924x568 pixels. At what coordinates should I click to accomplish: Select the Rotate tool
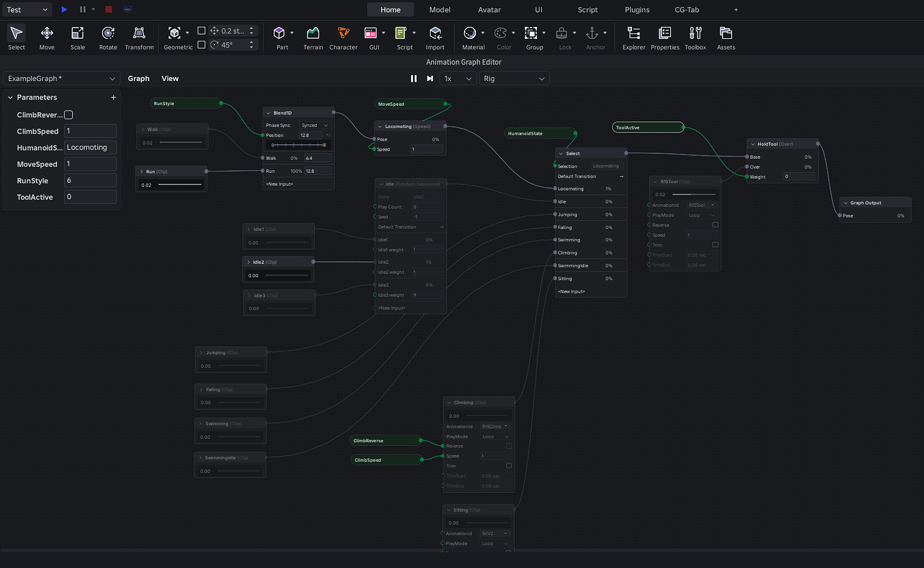[x=108, y=38]
